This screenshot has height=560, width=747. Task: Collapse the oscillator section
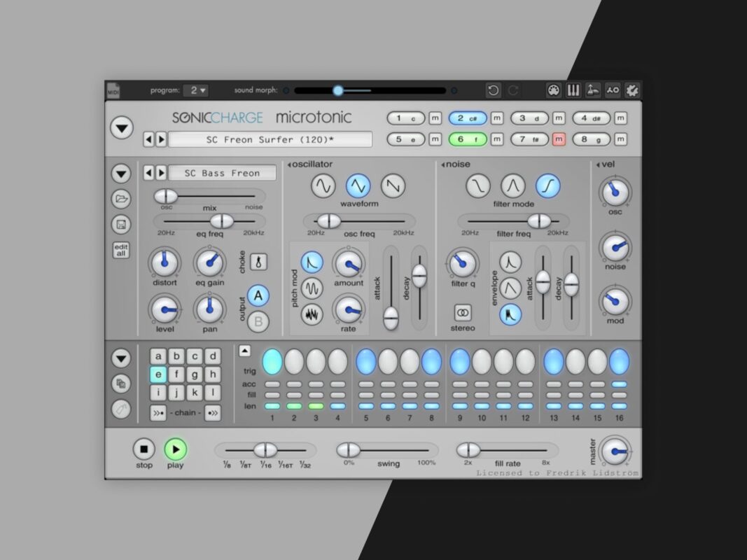click(x=289, y=164)
